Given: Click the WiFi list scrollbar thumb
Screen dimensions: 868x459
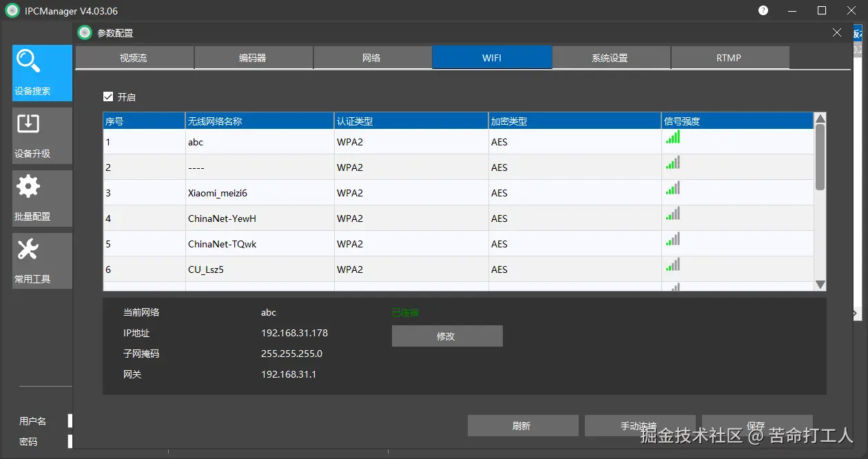Looking at the screenshot, I should (820, 158).
